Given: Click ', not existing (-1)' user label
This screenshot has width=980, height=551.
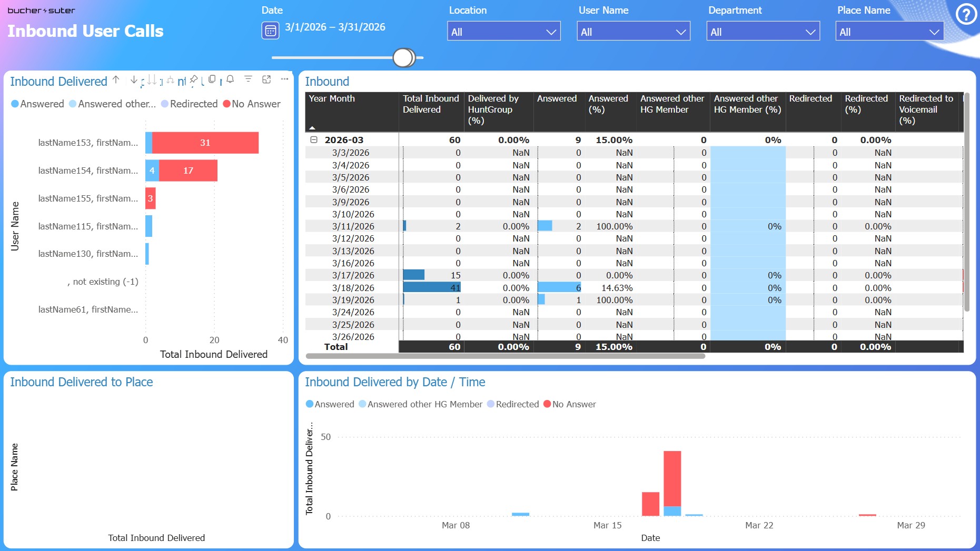Looking at the screenshot, I should click(x=103, y=282).
